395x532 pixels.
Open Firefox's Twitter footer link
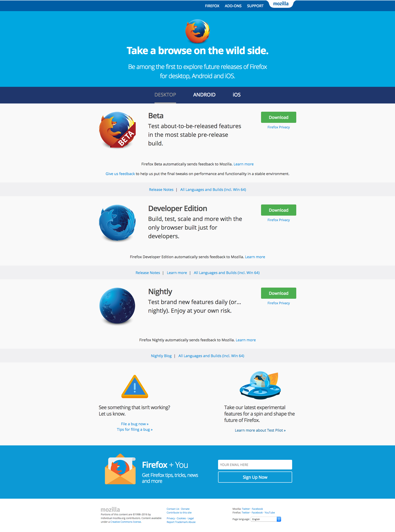pyautogui.click(x=246, y=512)
